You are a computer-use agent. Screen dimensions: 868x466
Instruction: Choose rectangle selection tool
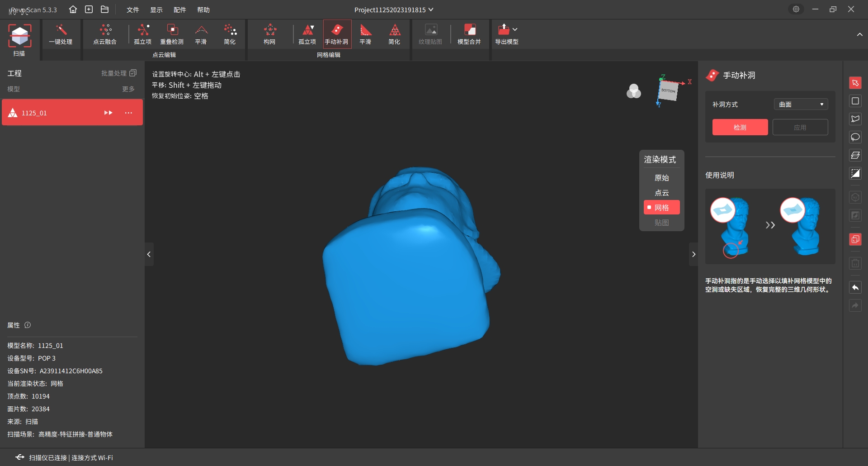click(855, 101)
